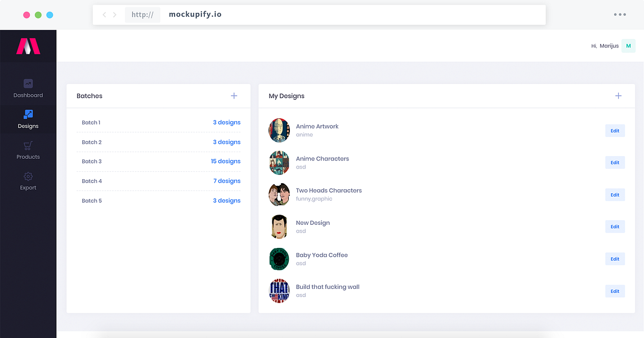Select the Batch 2 row label
Viewport: 644px width, 338px height.
92,143
